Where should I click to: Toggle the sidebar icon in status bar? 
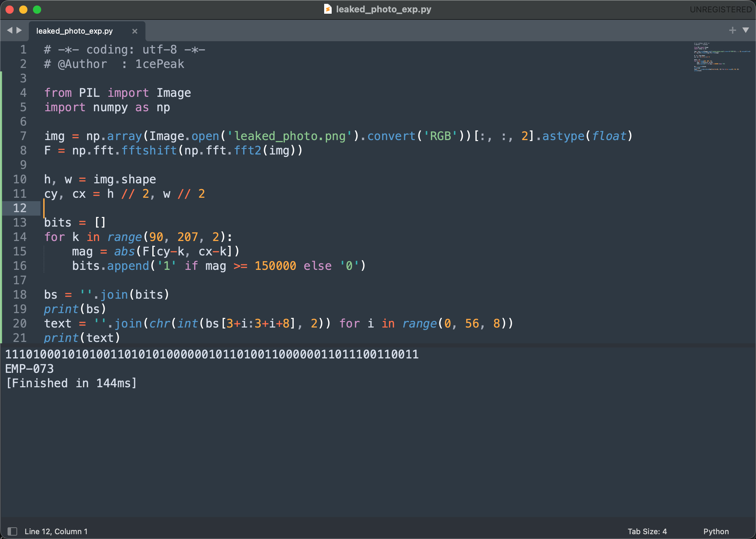pyautogui.click(x=12, y=531)
